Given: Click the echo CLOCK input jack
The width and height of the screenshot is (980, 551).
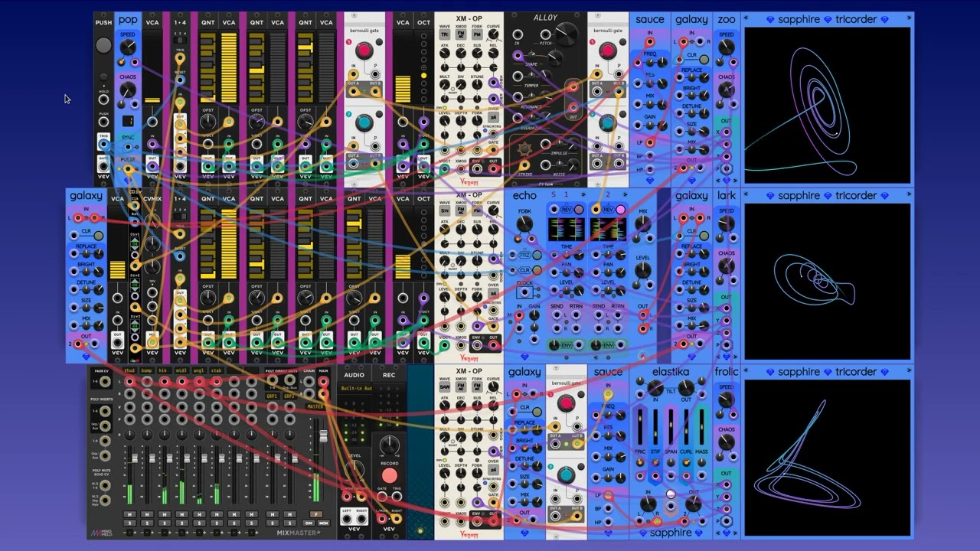Looking at the screenshot, I should click(525, 292).
